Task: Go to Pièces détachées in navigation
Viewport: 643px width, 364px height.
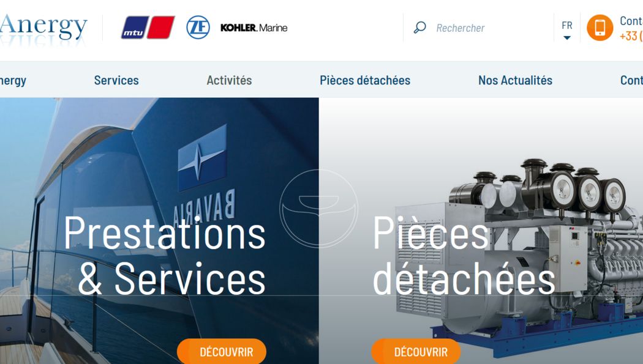Action: pyautogui.click(x=365, y=80)
